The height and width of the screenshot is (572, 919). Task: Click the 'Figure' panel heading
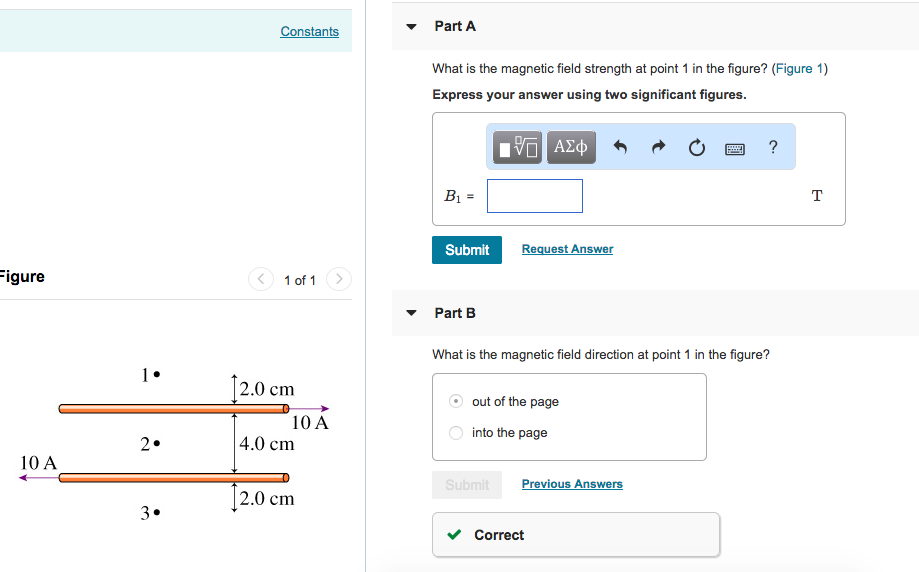(x=22, y=277)
